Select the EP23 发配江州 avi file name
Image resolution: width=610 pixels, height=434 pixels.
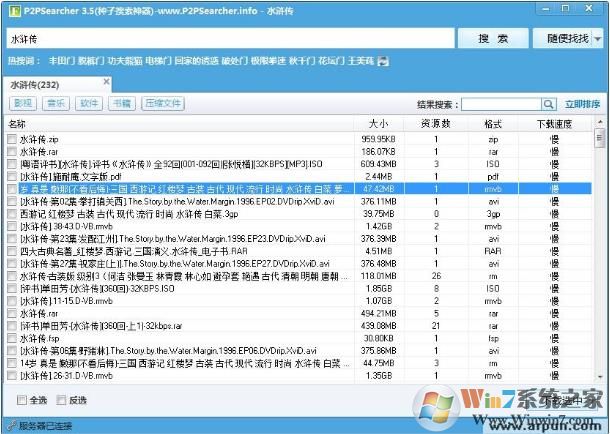tap(173, 239)
